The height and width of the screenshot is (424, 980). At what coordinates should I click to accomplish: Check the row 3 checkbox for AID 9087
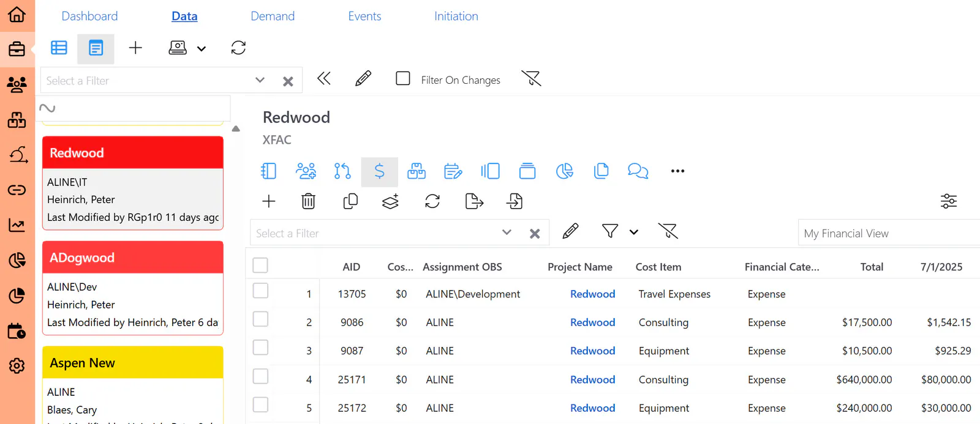[x=260, y=348]
